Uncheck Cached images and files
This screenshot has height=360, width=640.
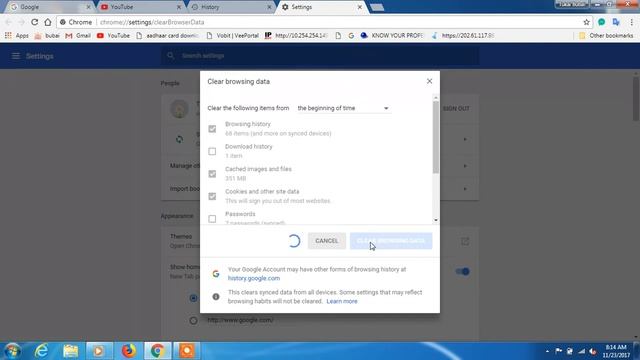pyautogui.click(x=212, y=174)
